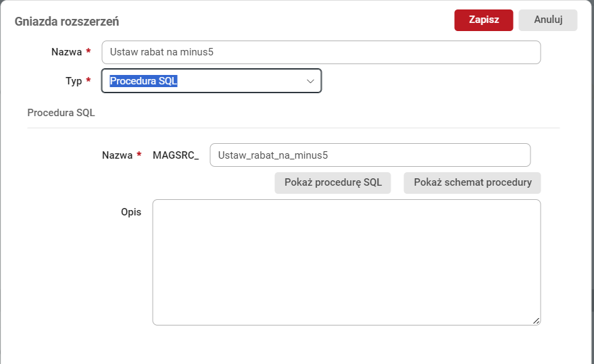Grab the resize handle of the Opis box
This screenshot has height=364, width=594.
coord(537,321)
